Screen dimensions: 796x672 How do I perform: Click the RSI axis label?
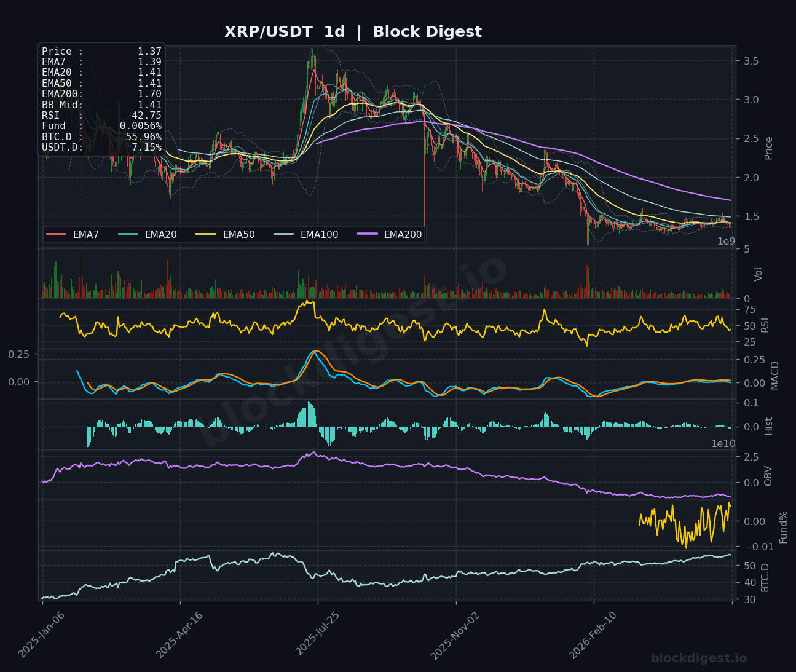pos(765,325)
